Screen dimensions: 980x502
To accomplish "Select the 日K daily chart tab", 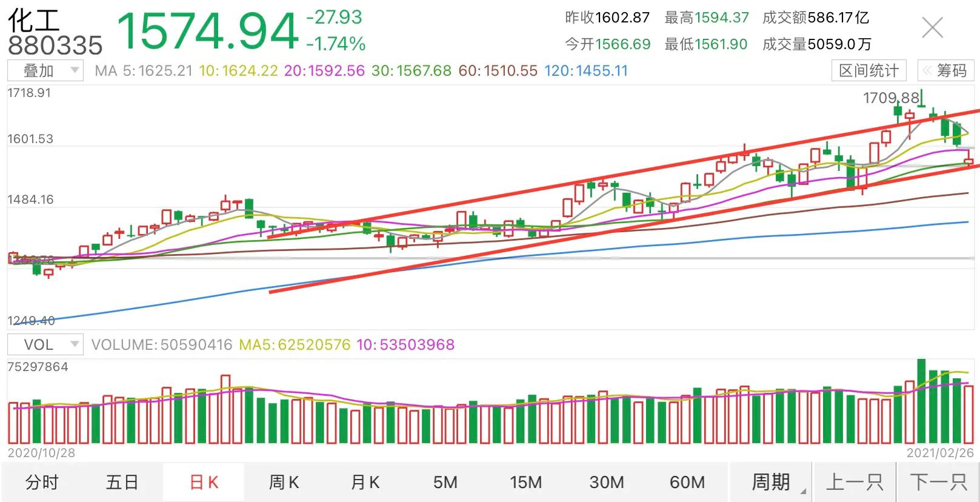I will 204,483.
